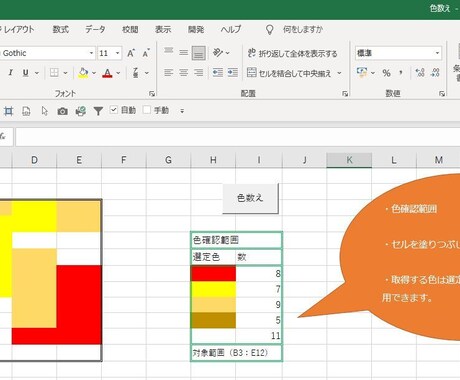Open the 配置 dialog launcher

point(345,94)
